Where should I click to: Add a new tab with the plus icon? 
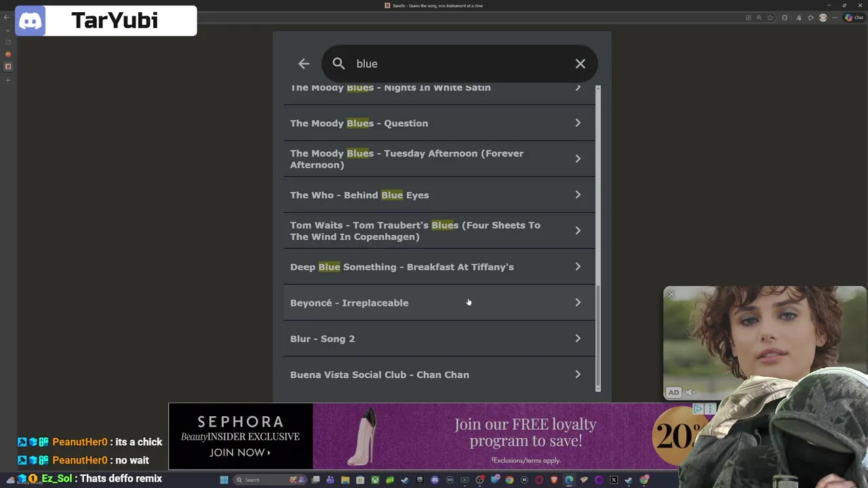[x=7, y=80]
